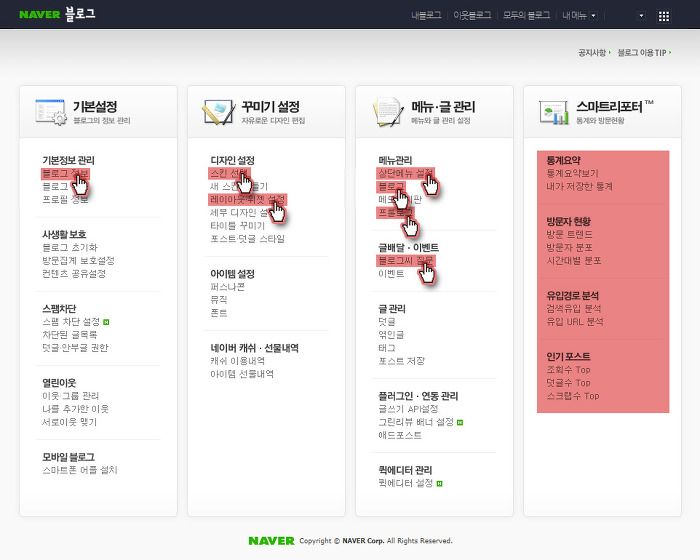Open 나를 추가한 이웃 link
Viewport: 700px width, 560px height.
click(75, 409)
